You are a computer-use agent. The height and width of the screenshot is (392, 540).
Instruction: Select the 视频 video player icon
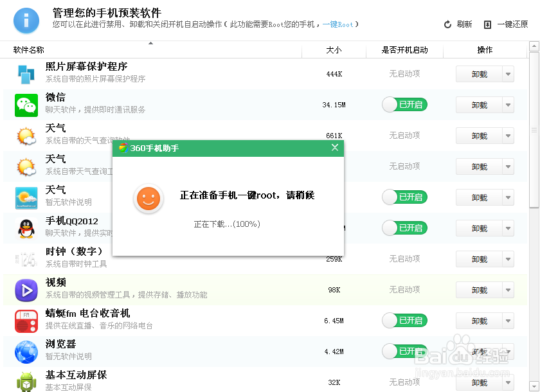(x=26, y=290)
